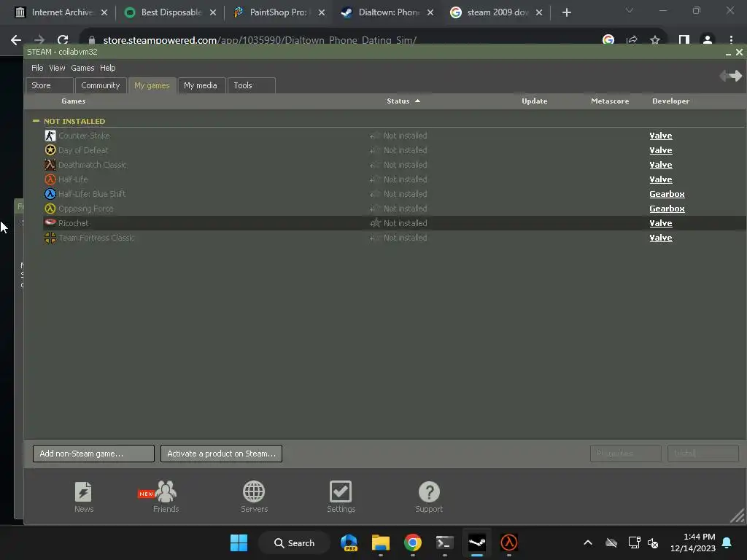Open Chrome from the taskbar
Screen dimensions: 747x560
click(x=413, y=542)
